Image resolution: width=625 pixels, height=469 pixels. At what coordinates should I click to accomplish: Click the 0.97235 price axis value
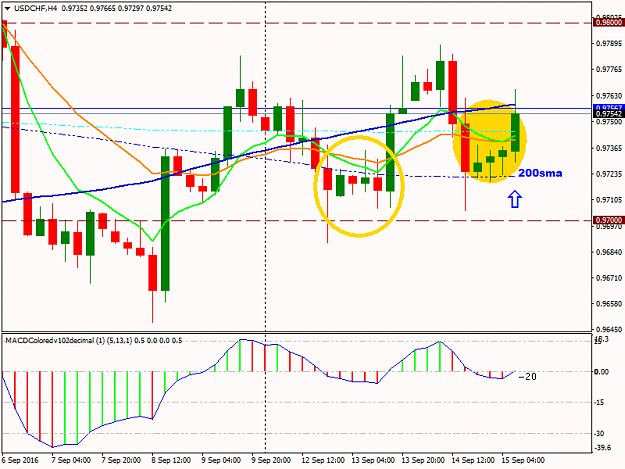609,174
